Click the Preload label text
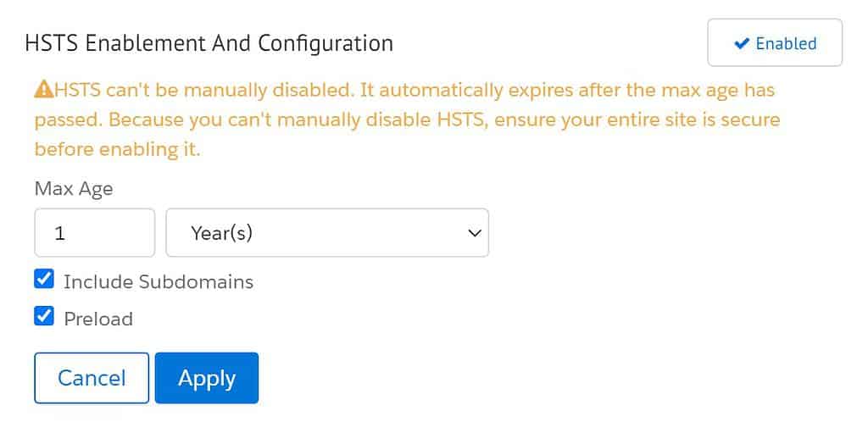Viewport: 868px width, 422px height. point(98,319)
